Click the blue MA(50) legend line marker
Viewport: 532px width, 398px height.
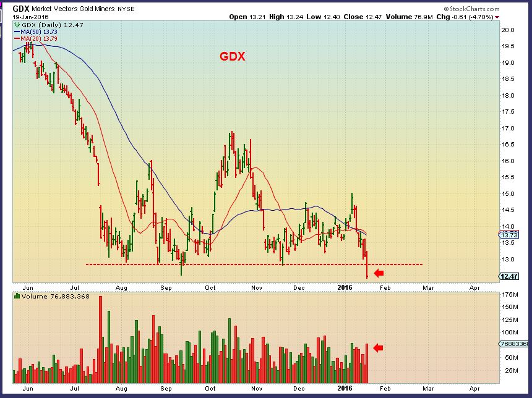(17, 32)
